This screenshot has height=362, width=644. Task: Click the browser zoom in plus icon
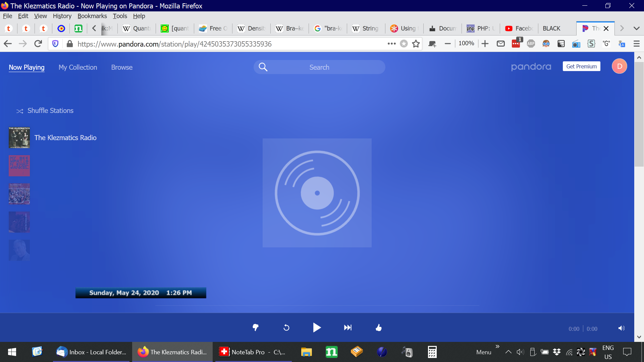click(485, 44)
